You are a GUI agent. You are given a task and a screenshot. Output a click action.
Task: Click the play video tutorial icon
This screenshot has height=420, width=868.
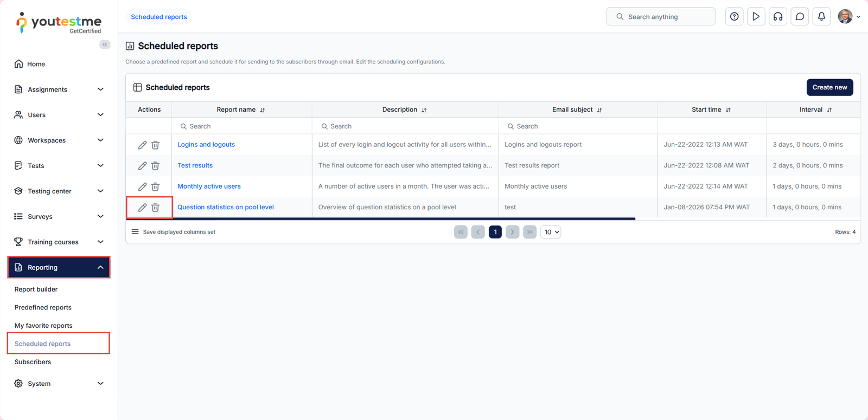756,17
